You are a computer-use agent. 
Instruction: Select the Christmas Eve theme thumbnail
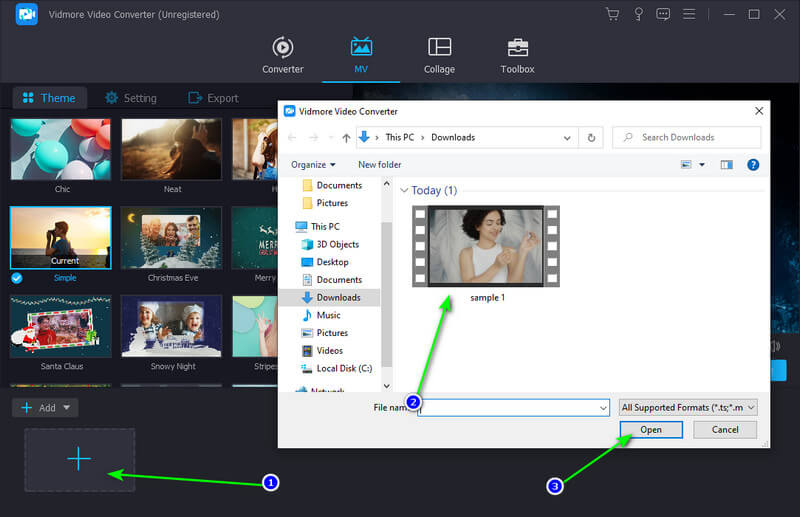(172, 238)
